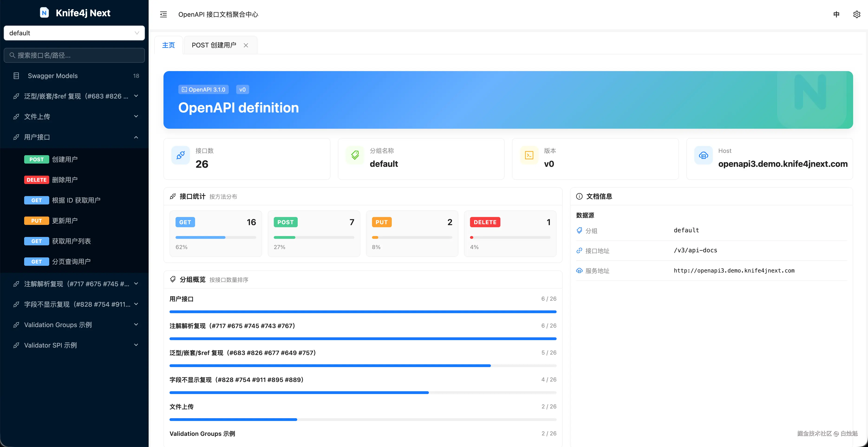Click the link icon beside 接口地址
Viewport: 868px width, 447px height.
pos(579,250)
